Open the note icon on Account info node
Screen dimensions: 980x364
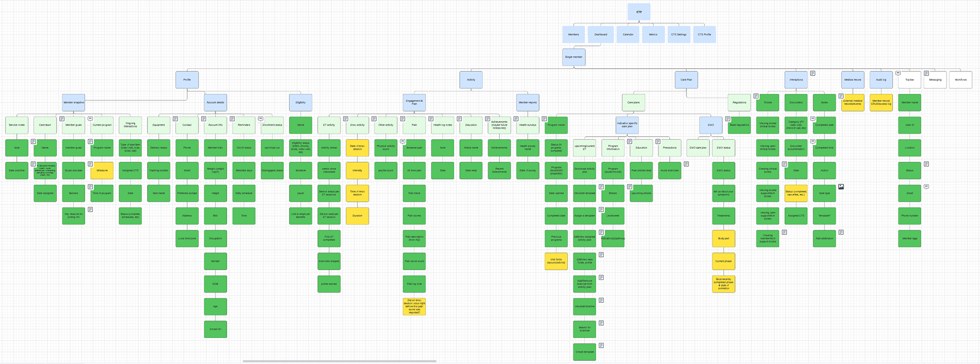tap(204, 119)
